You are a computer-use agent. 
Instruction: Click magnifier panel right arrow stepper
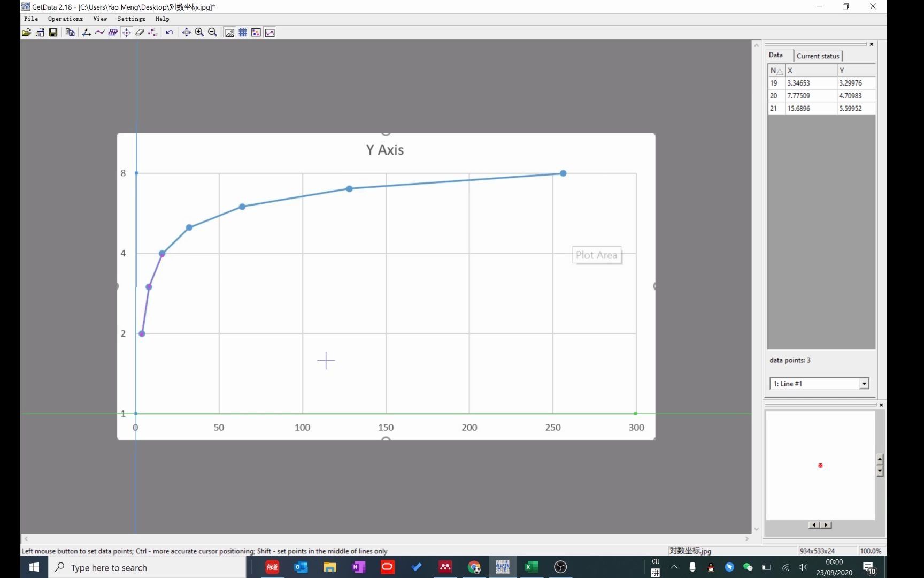click(x=827, y=525)
